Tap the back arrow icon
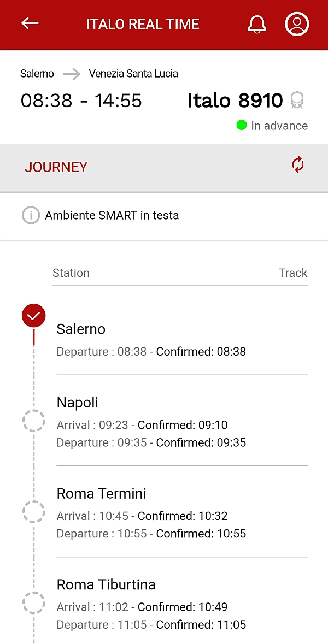This screenshot has height=644, width=328. [30, 23]
